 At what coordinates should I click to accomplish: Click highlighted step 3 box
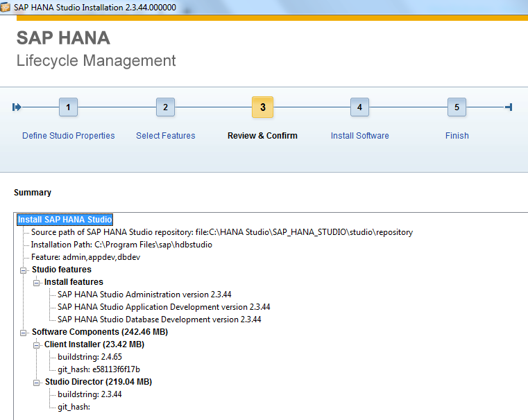[x=263, y=107]
